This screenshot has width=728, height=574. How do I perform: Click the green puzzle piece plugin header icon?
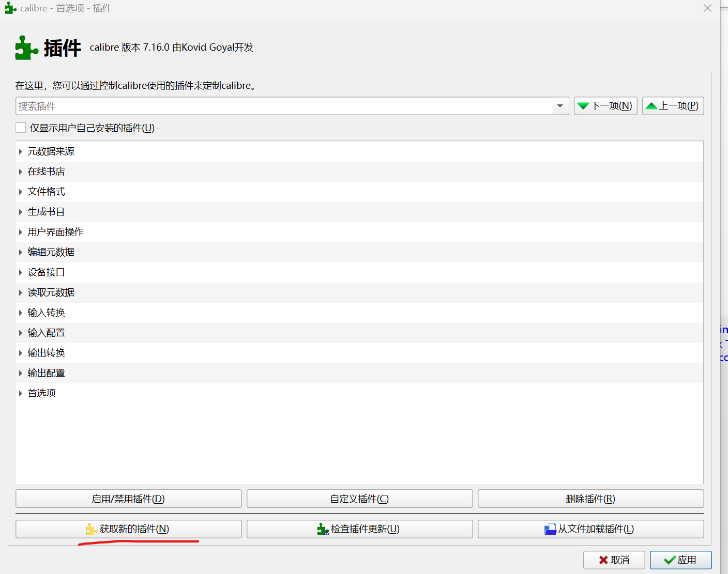[x=26, y=48]
